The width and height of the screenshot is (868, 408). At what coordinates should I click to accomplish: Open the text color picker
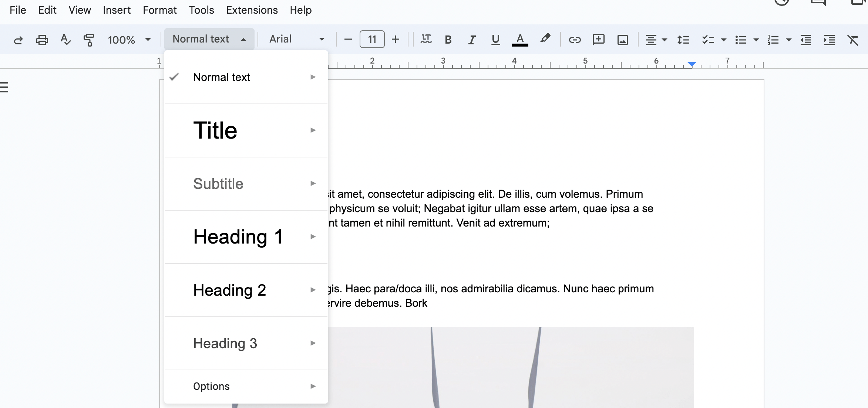tap(520, 40)
